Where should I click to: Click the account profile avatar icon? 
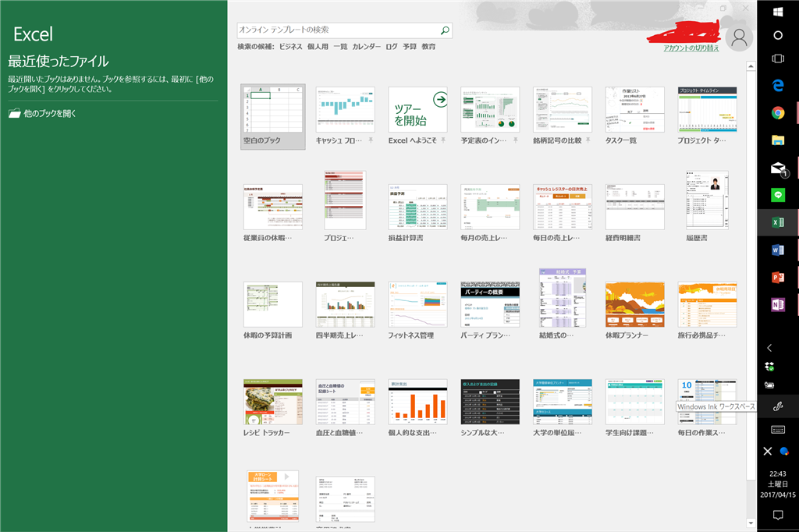(739, 37)
